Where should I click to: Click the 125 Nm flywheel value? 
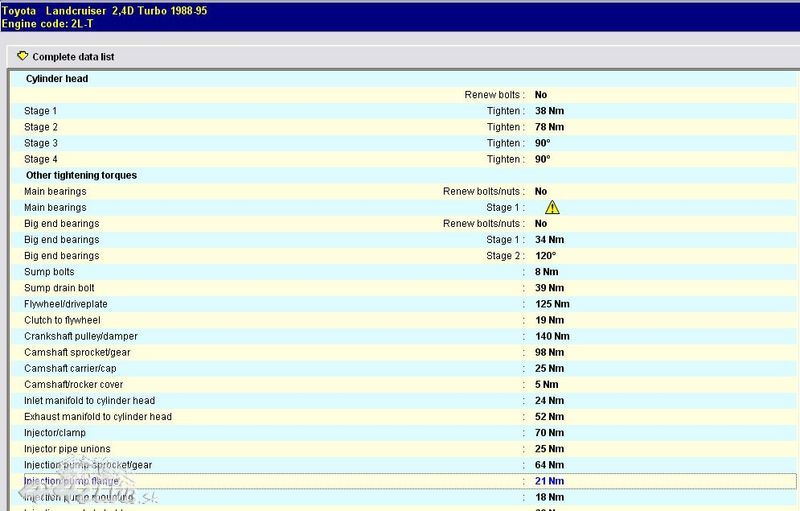(x=552, y=304)
